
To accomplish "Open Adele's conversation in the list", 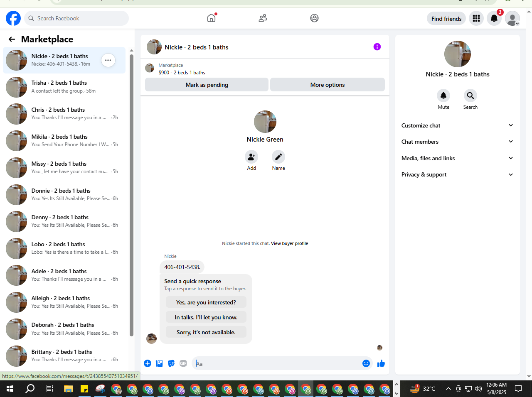I will point(64,275).
